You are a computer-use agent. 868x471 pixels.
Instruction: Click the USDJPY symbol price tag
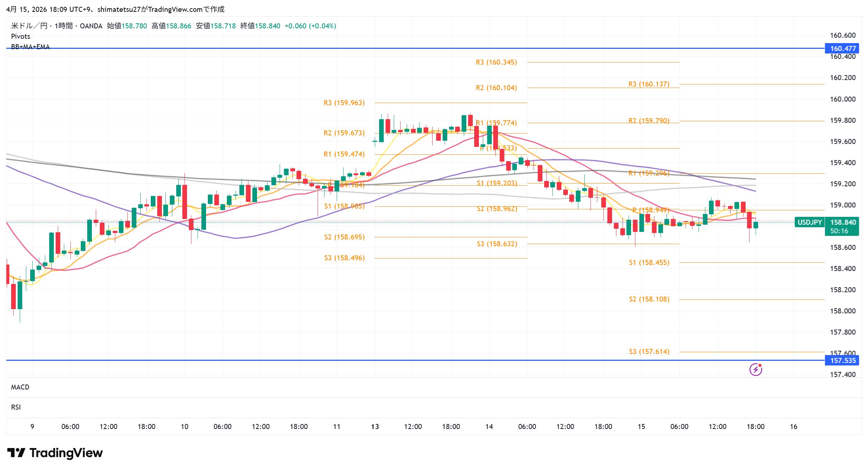pyautogui.click(x=809, y=222)
